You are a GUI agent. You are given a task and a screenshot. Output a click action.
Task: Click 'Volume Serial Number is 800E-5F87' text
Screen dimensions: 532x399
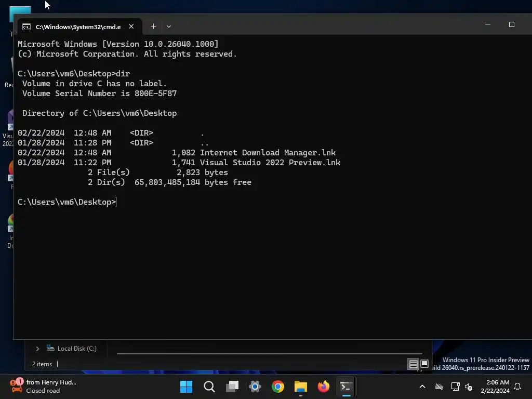(x=99, y=94)
